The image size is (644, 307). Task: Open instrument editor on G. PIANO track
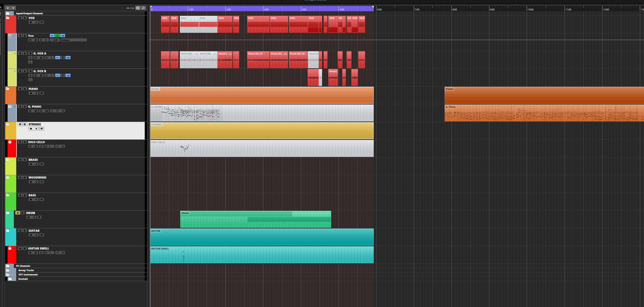47,111
